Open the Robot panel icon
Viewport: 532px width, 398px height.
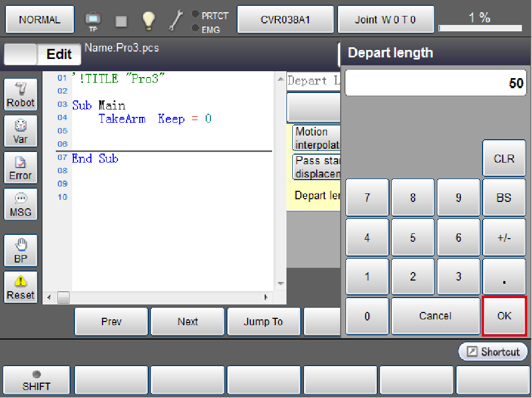[x=21, y=95]
